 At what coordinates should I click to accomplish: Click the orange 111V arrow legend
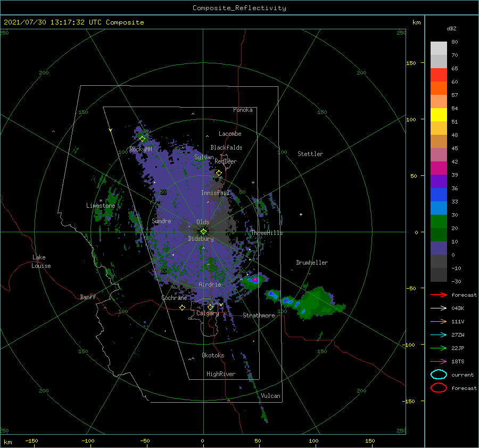[x=439, y=321]
